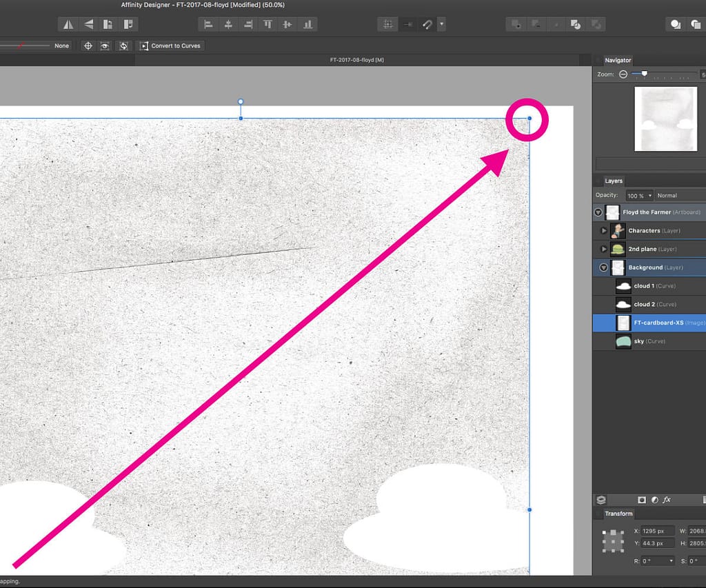Click the Convert to Curves button
This screenshot has height=588, width=706.
pos(170,45)
